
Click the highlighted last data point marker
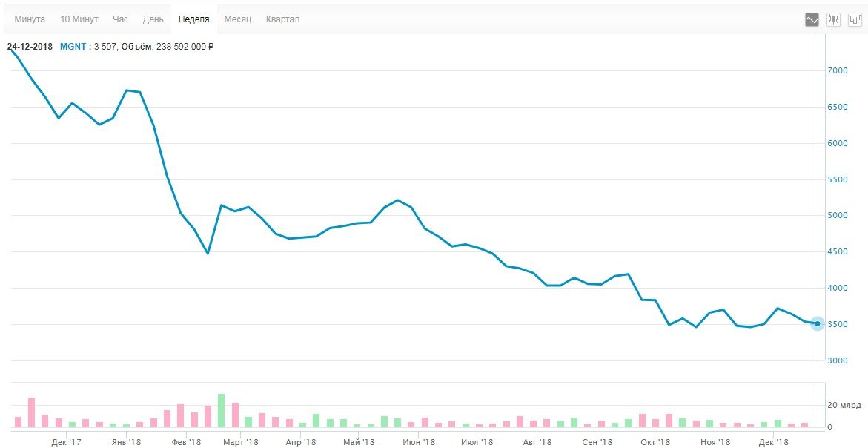click(x=818, y=323)
